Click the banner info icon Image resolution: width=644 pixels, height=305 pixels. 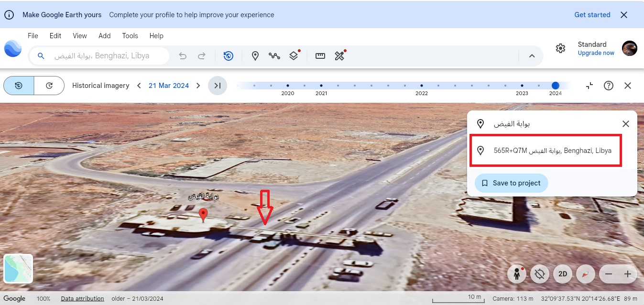coord(9,15)
